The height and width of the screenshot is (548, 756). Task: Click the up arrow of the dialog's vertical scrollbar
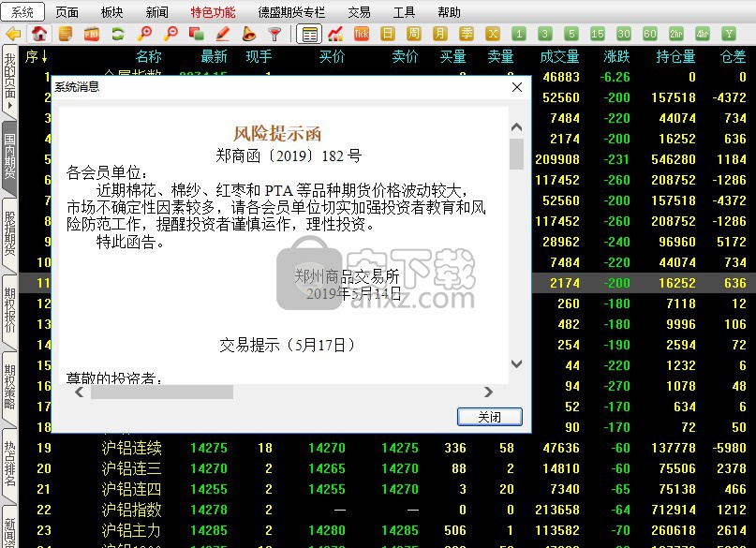516,127
